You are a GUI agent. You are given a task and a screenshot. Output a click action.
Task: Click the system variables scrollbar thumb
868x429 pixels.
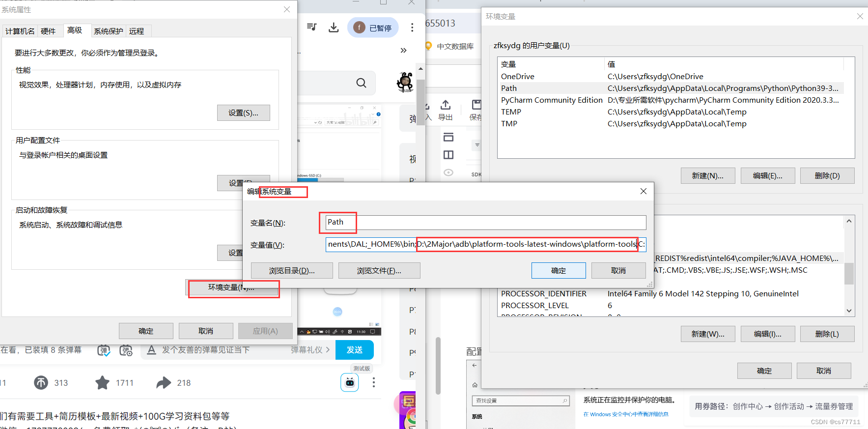(849, 274)
